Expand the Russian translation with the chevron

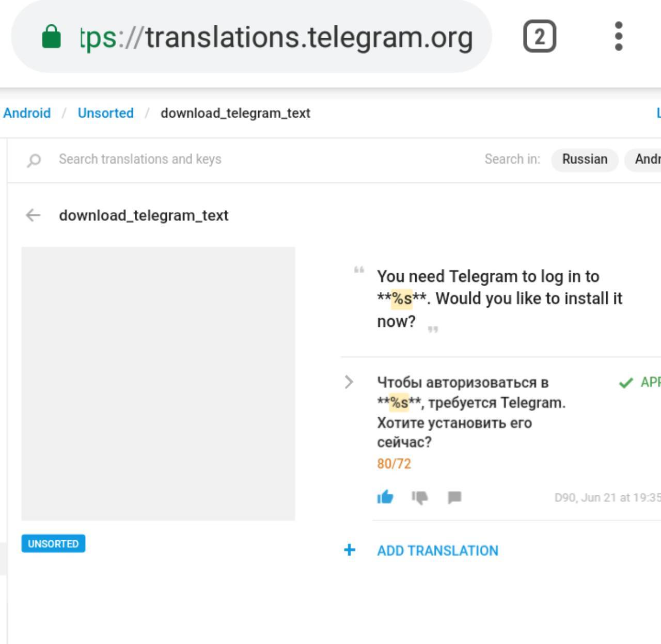(349, 382)
